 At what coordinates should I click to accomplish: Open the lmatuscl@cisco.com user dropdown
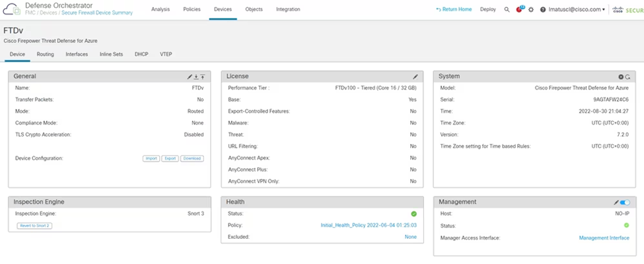click(577, 9)
